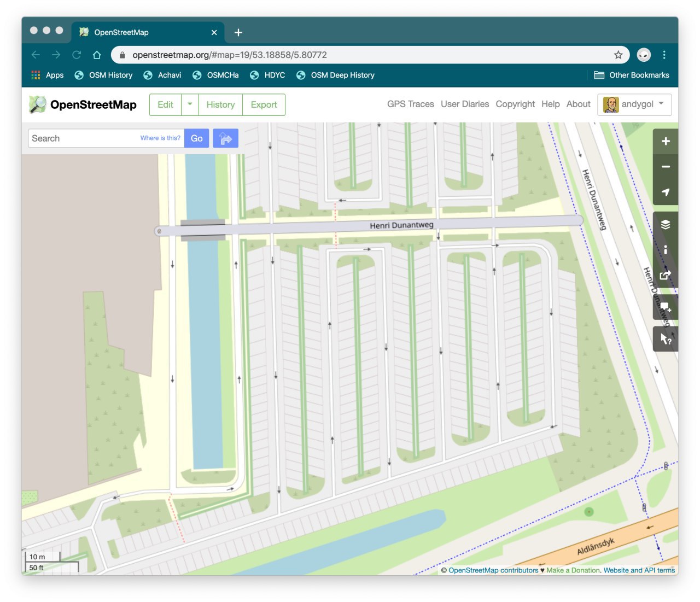Close the OpenStreetMap tab
The image size is (700, 602).
[214, 32]
